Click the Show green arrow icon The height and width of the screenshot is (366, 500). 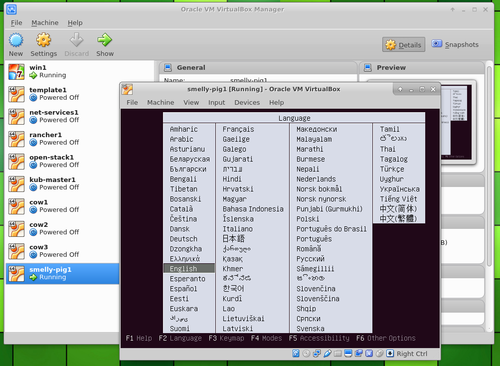(105, 40)
